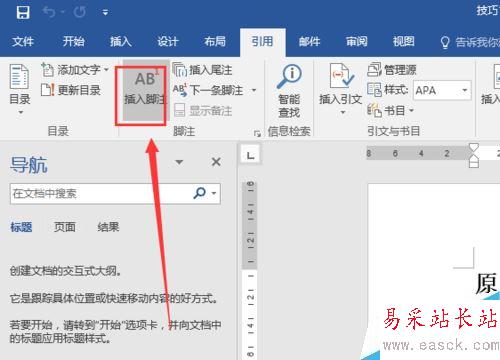Click the tab selector L button on ruler
This screenshot has height=360, width=500.
click(x=250, y=155)
